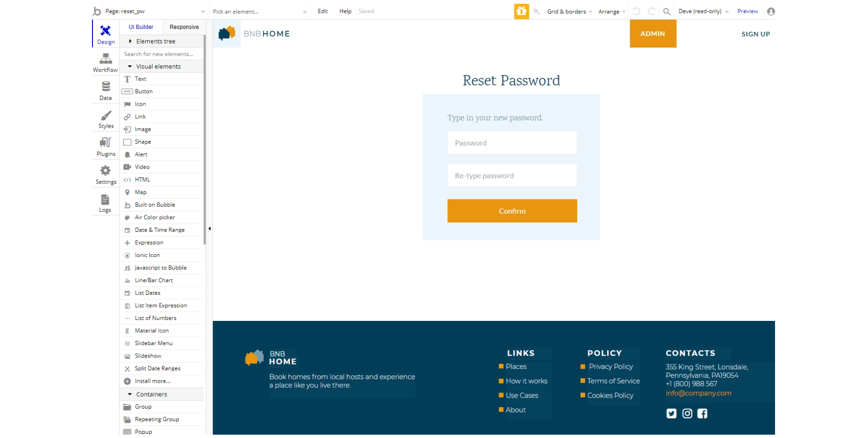Select the Map visual element
Screen dimensions: 868x438
(x=162, y=192)
